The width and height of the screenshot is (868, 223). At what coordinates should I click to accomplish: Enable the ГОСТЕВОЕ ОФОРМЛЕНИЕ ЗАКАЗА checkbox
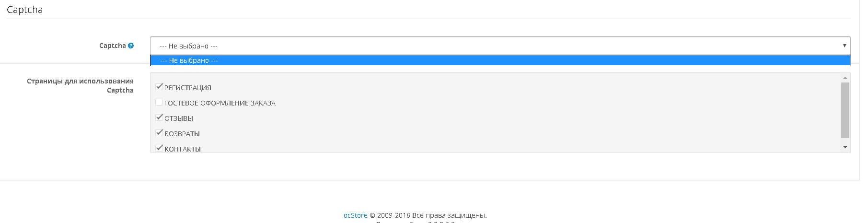click(159, 102)
